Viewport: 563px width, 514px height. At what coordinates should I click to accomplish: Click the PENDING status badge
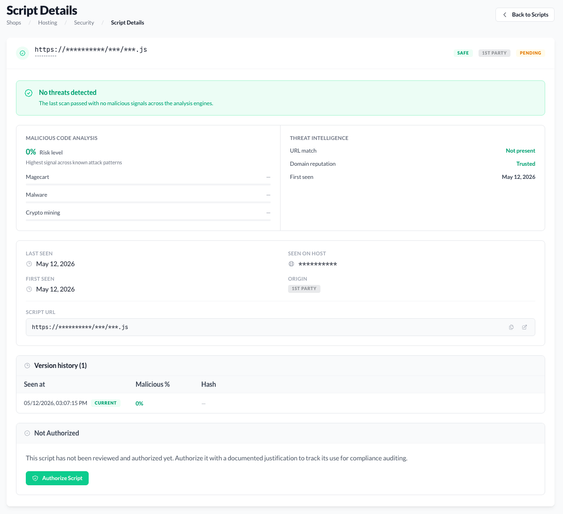(x=530, y=53)
